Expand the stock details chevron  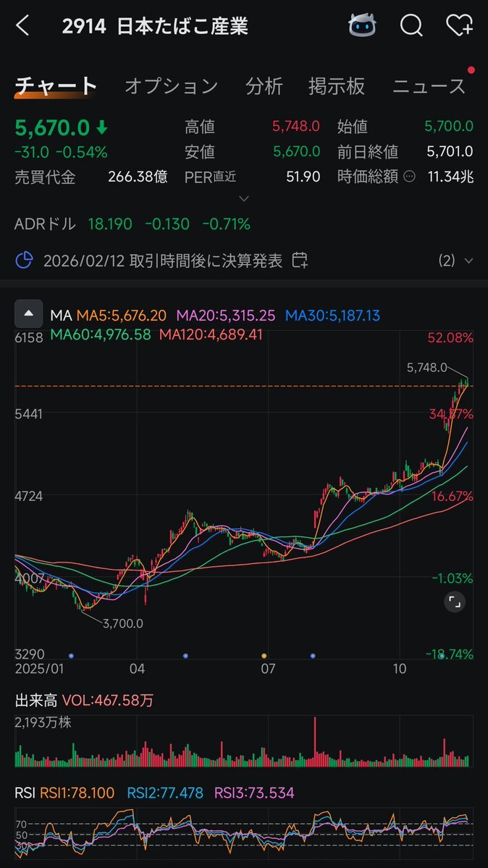(x=244, y=198)
